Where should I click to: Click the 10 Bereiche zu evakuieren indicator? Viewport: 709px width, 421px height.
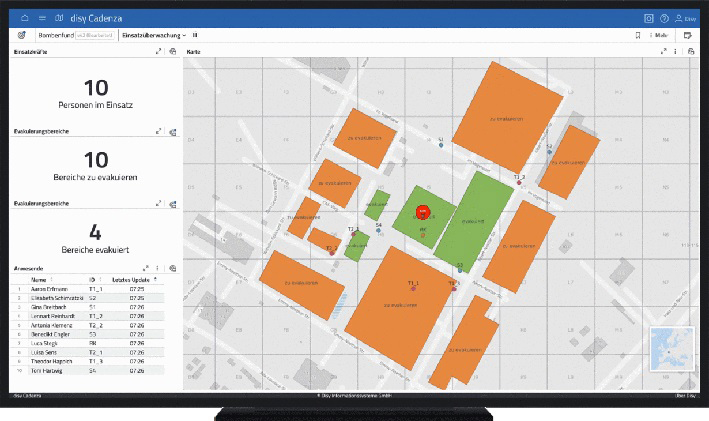click(96, 166)
